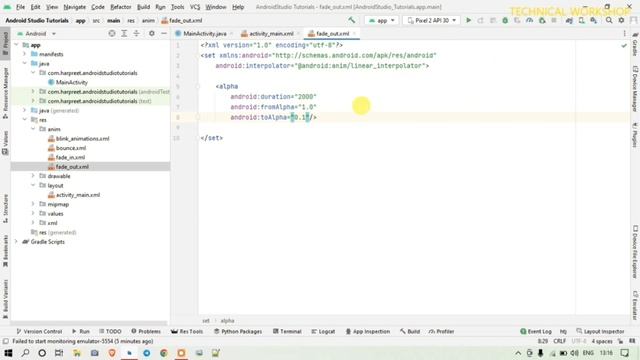Open IDE settings gear in top toolbar

point(621,20)
